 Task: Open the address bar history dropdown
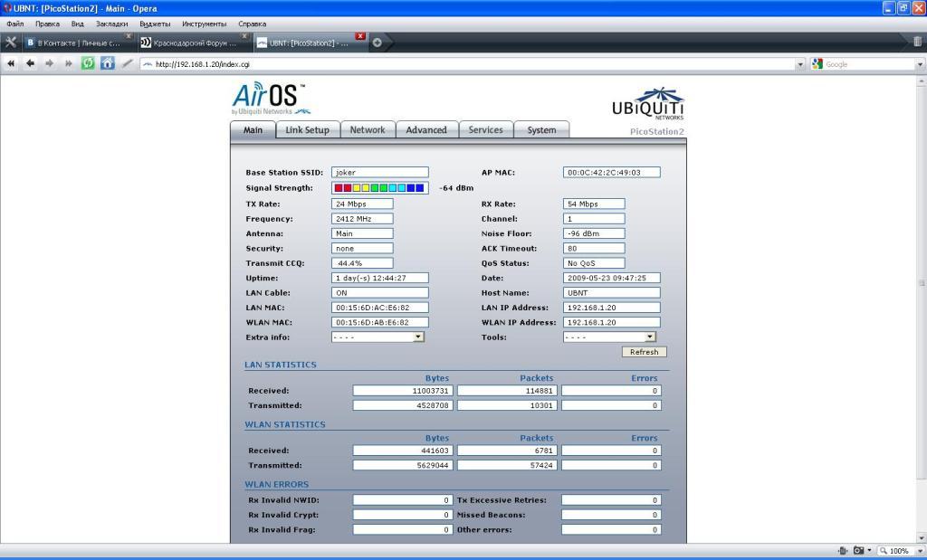tap(800, 64)
